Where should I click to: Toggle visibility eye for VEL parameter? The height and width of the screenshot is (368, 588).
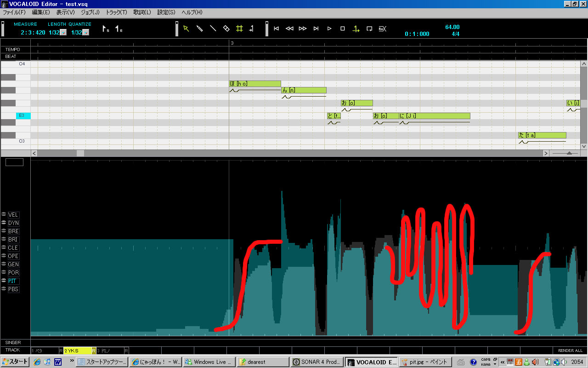[4, 214]
